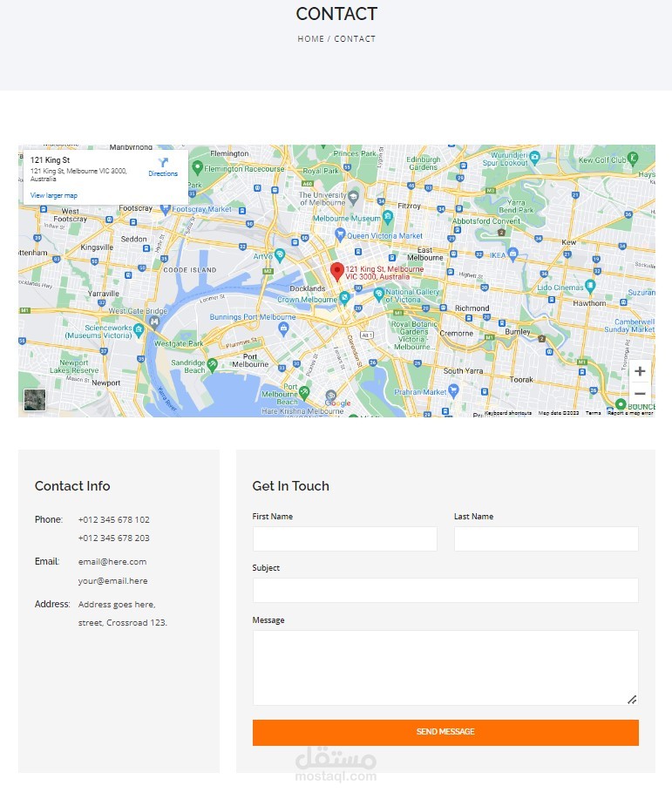Click the CONTACT breadcrumb item
The height and width of the screenshot is (799, 672).
[x=355, y=38]
